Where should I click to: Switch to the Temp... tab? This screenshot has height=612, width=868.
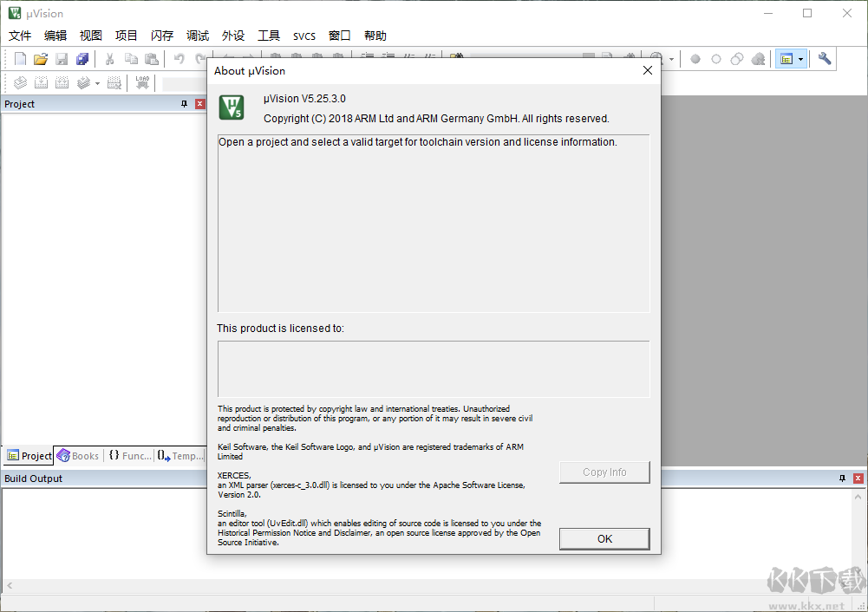coord(179,456)
